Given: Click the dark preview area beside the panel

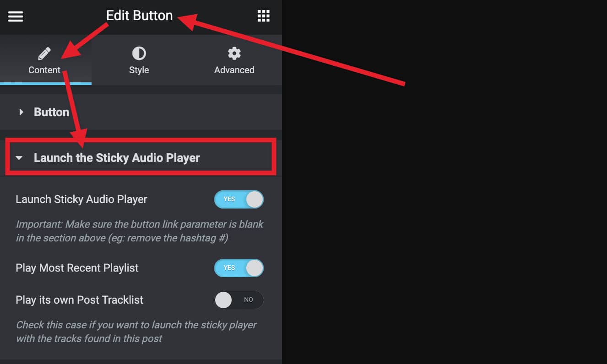Looking at the screenshot, I should click(x=444, y=206).
